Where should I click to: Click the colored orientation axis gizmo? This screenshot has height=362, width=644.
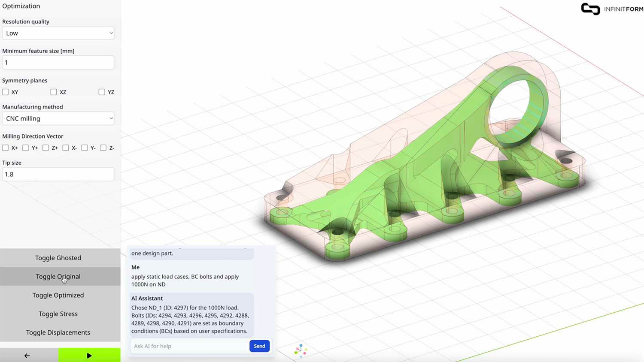click(x=300, y=350)
